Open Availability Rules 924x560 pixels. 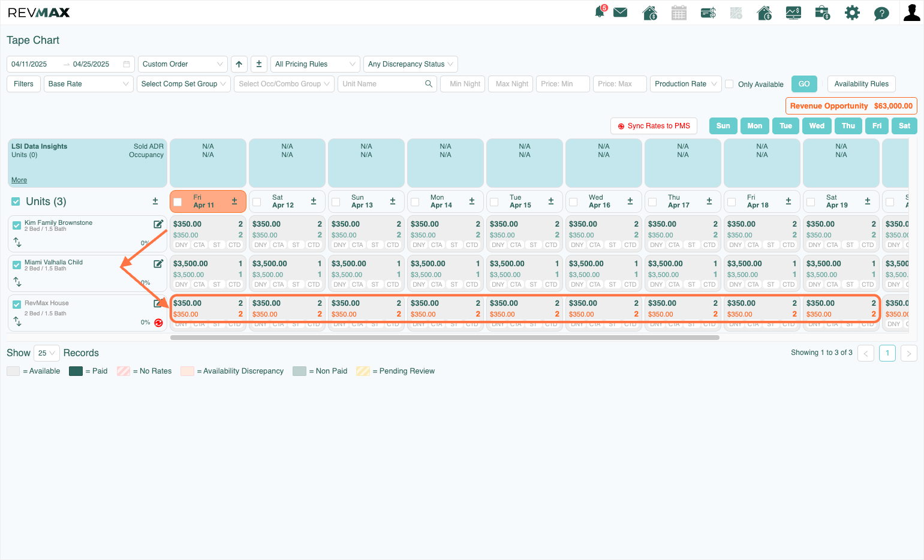862,84
